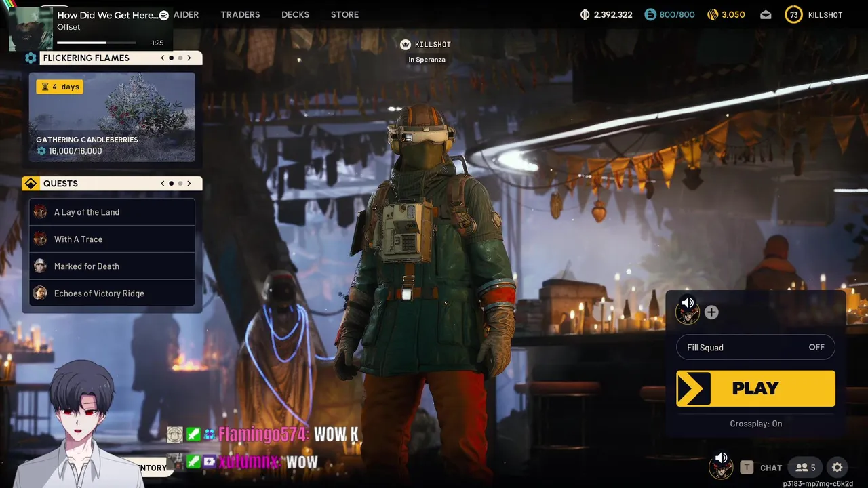Screen dimensions: 868x488
Task: Go to next Quests page arrow
Action: tap(189, 183)
